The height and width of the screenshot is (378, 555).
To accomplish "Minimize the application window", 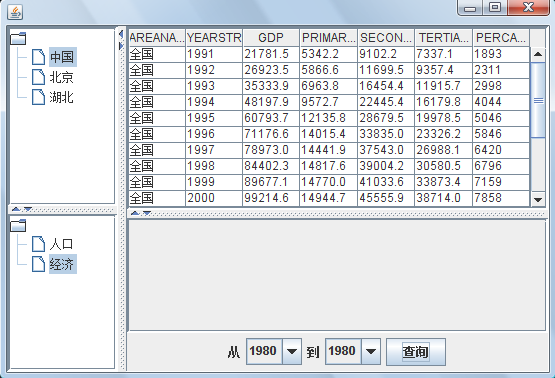I will (470, 7).
